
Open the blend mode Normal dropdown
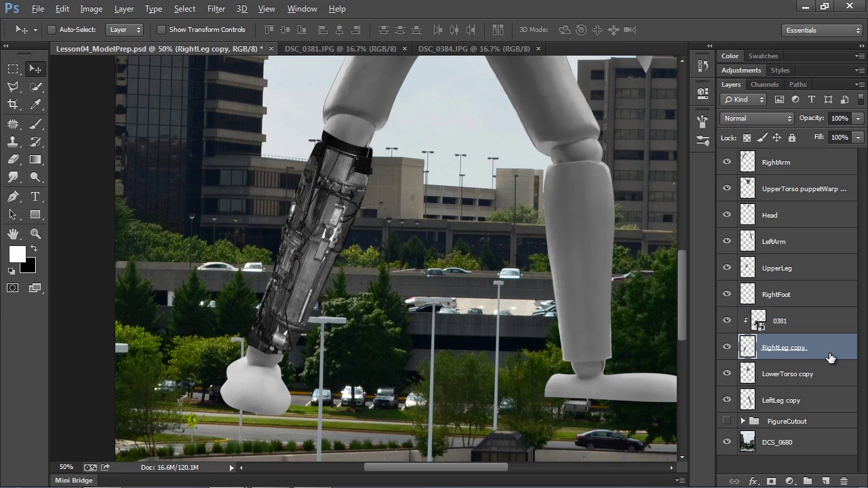757,119
